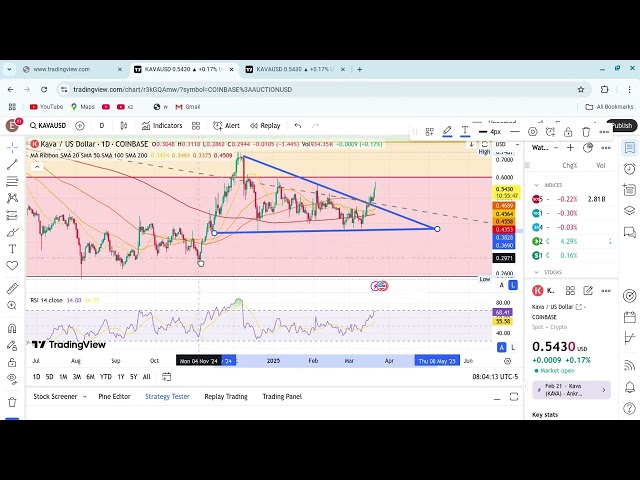
Task: Open line style selector in floating toolbar
Action: click(515, 132)
